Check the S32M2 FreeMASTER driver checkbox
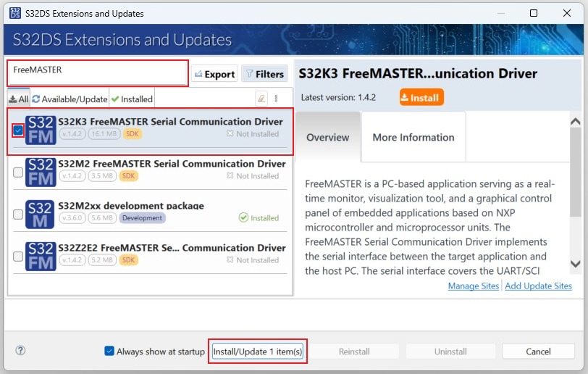The height and width of the screenshot is (374, 588). click(x=18, y=173)
